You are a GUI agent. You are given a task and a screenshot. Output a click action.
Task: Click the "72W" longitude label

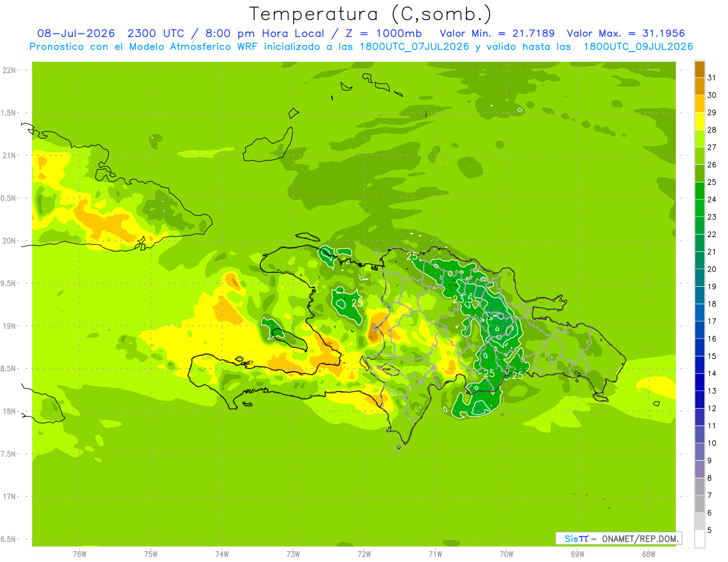[x=364, y=554]
